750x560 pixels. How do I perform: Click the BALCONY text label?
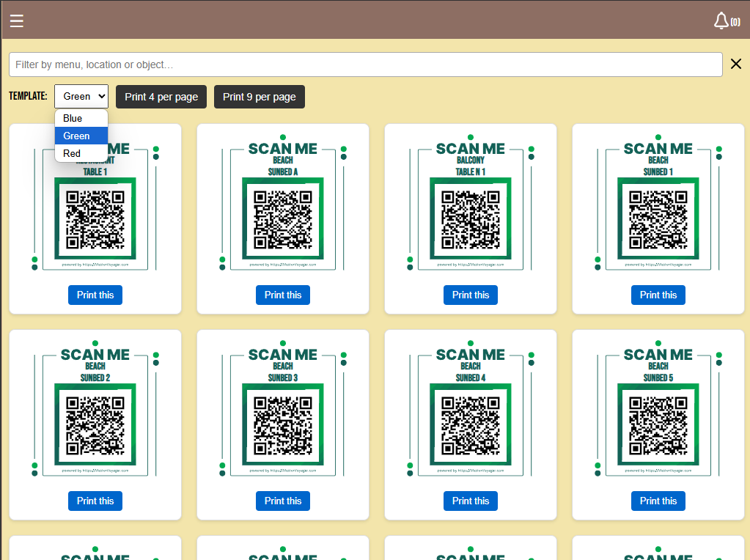[x=471, y=161]
